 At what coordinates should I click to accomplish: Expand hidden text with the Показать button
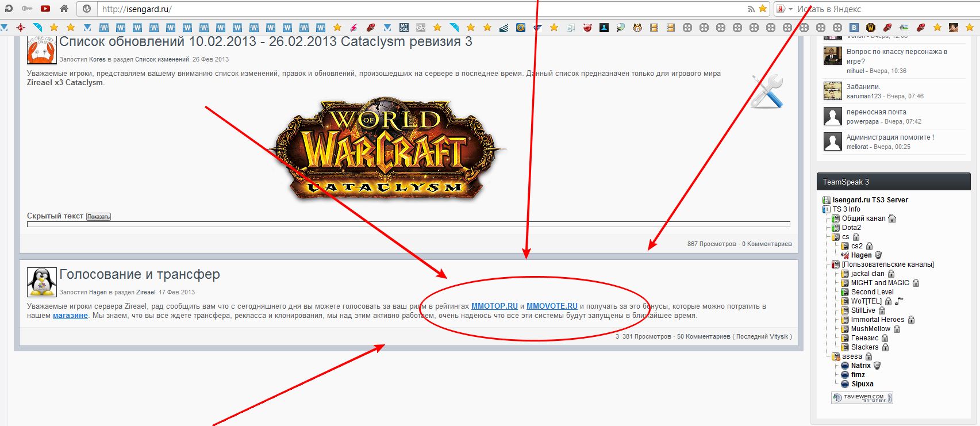pyautogui.click(x=98, y=217)
